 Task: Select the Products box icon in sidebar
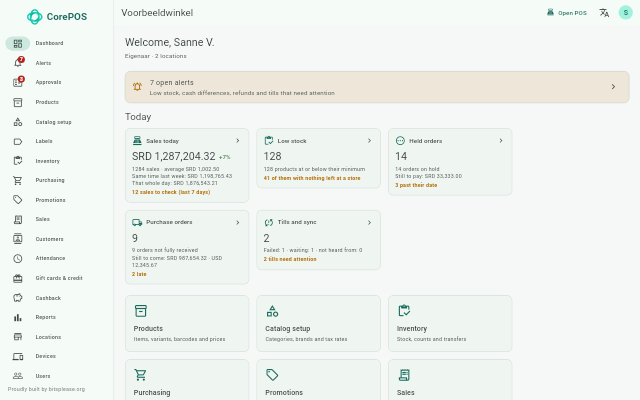pos(18,102)
